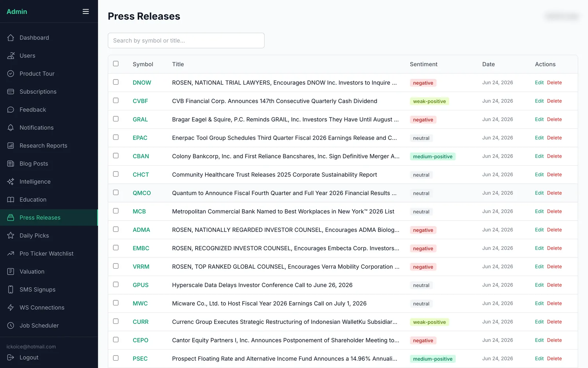588x368 pixels.
Task: Click the Valuation document icon
Action: click(x=11, y=272)
